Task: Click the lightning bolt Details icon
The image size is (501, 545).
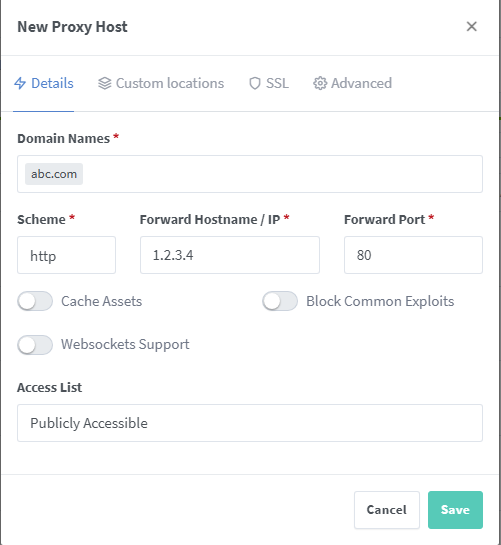Action: click(20, 83)
